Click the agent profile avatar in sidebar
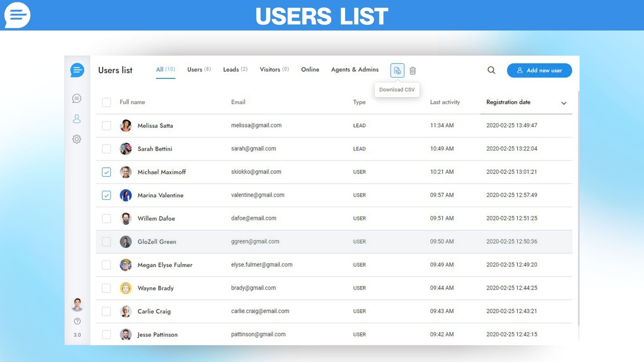 (77, 304)
